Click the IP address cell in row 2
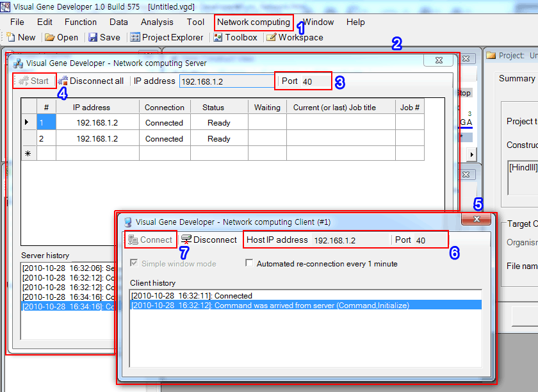 (98, 138)
